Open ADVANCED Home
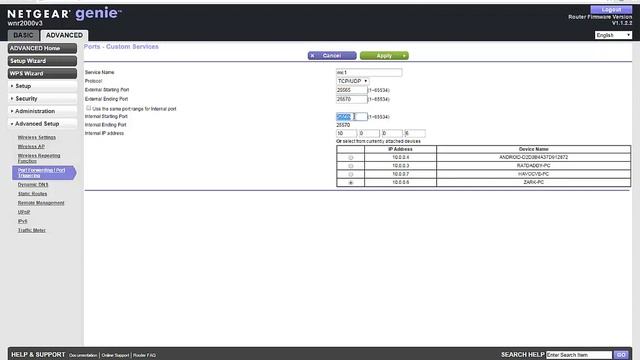640x360 pixels. pos(42,48)
